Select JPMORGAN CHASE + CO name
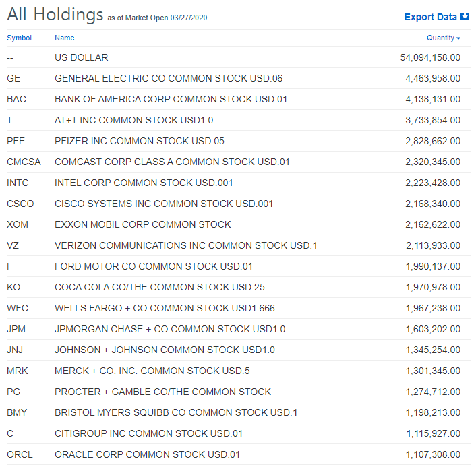Viewport: 476px width, 467px height. click(170, 329)
